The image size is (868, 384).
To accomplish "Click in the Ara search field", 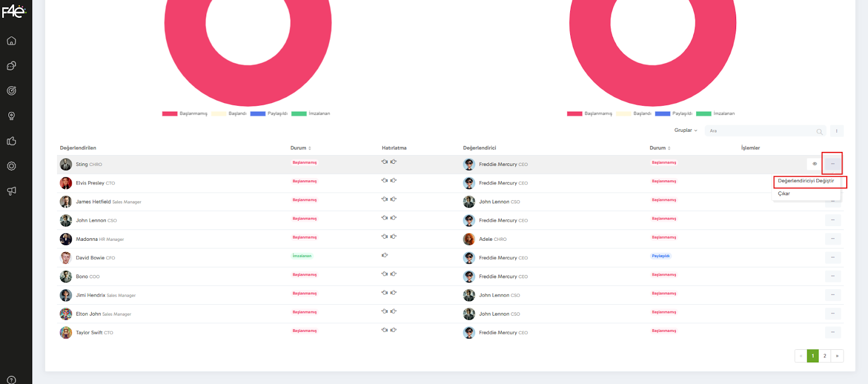I will click(759, 131).
